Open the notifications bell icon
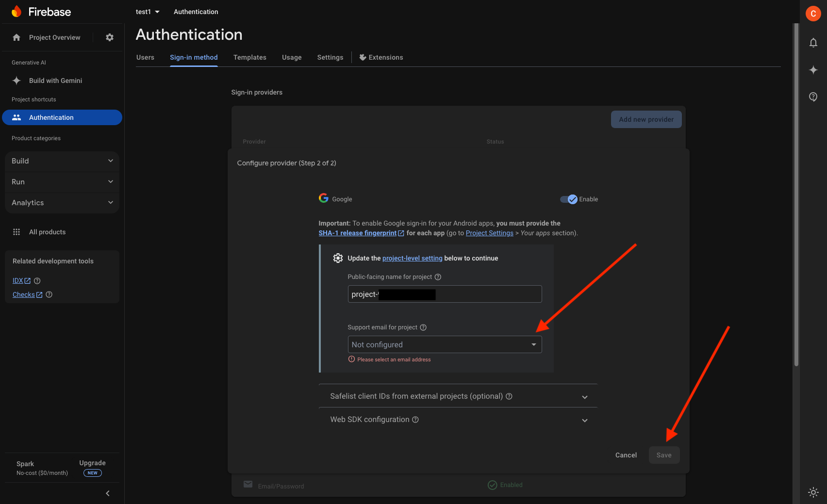This screenshot has height=504, width=827. [813, 43]
